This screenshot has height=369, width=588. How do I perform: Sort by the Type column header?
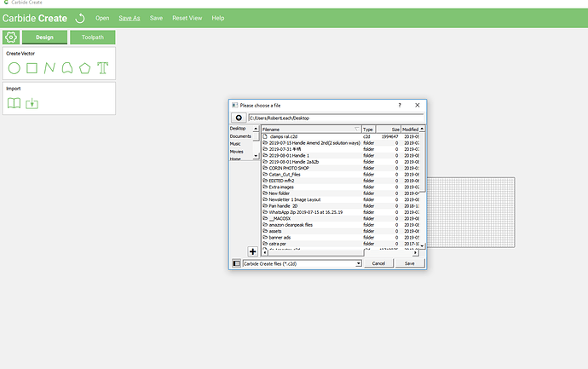(x=369, y=130)
